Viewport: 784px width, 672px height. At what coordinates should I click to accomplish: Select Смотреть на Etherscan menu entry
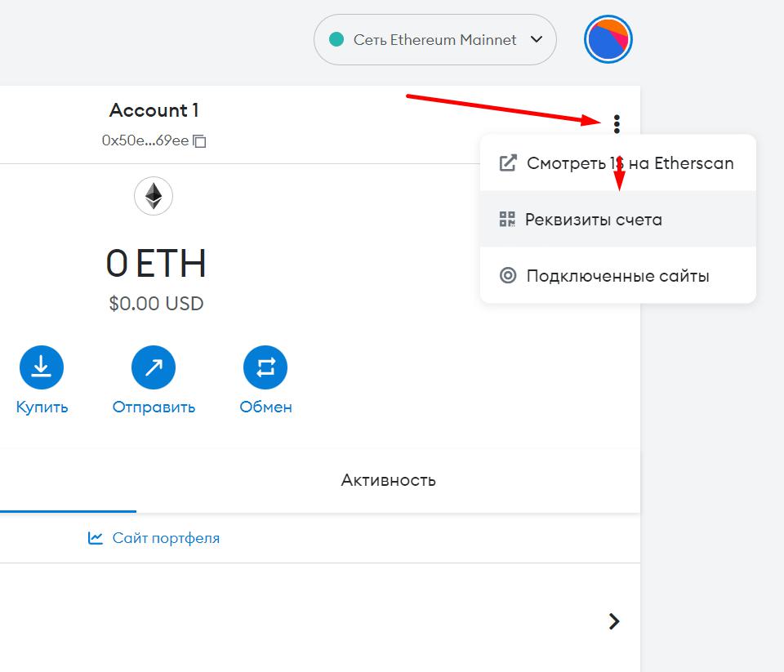click(x=629, y=162)
